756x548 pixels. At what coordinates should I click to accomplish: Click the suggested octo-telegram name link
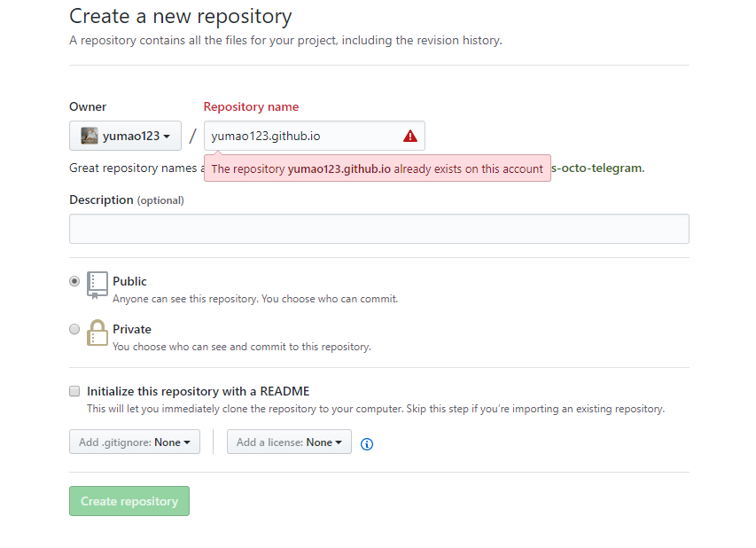pos(597,168)
